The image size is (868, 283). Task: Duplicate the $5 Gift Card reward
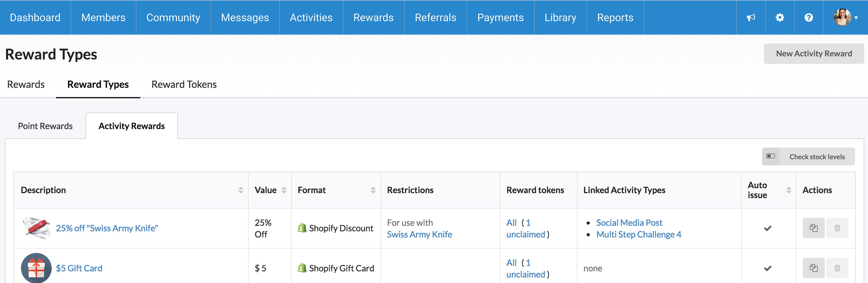(x=813, y=268)
